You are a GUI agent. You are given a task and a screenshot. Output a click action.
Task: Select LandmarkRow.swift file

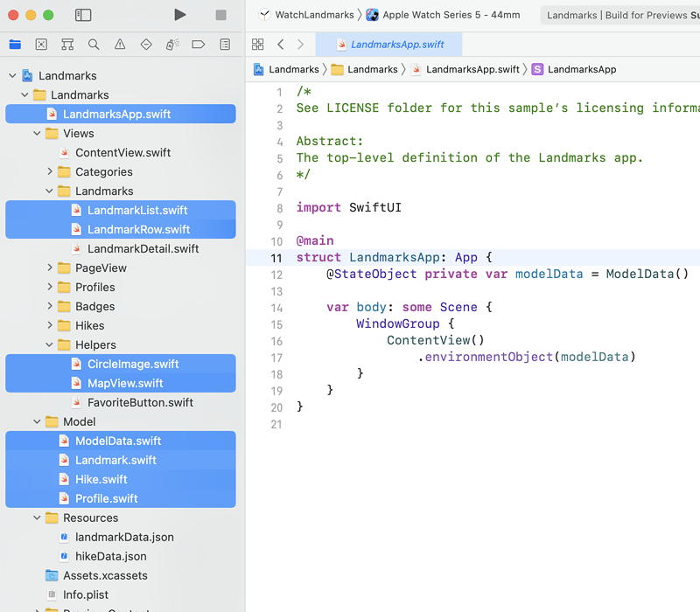pos(121,229)
